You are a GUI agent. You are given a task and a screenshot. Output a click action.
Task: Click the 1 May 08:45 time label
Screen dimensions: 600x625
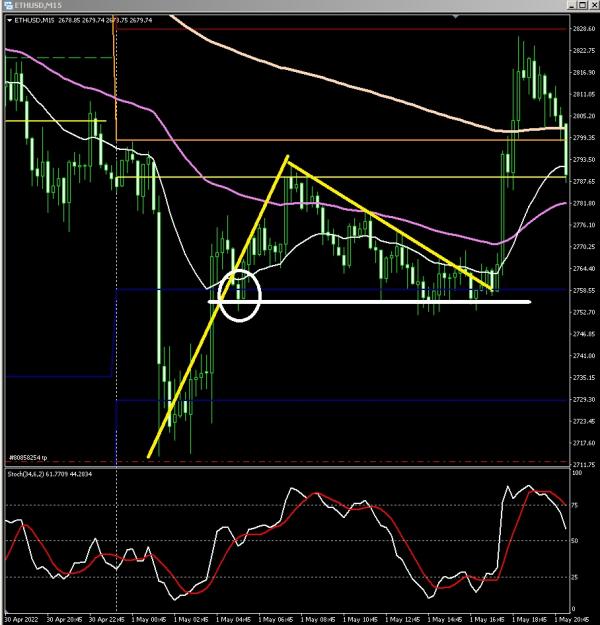pyautogui.click(x=318, y=620)
